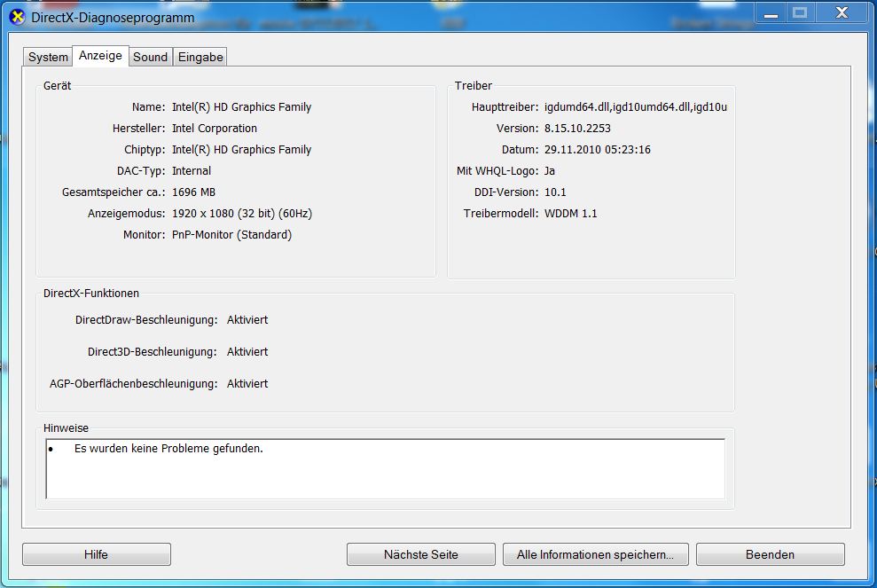Click the Treibermodell value 'WDDM 1.1'
Image resolution: width=877 pixels, height=588 pixels.
[570, 213]
